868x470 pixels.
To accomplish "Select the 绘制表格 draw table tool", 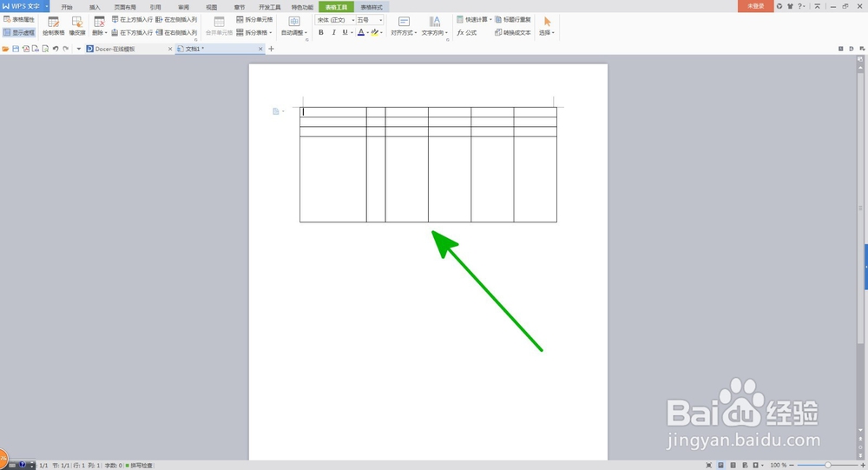I will [x=53, y=26].
